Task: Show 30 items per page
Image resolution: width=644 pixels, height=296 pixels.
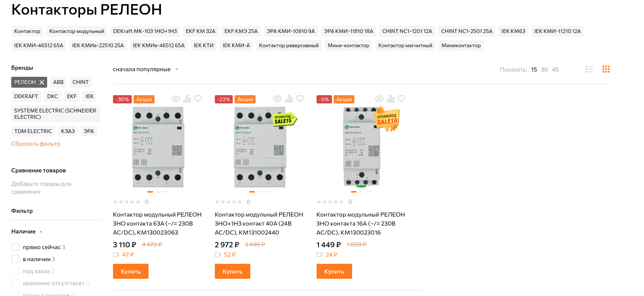Action: (544, 70)
